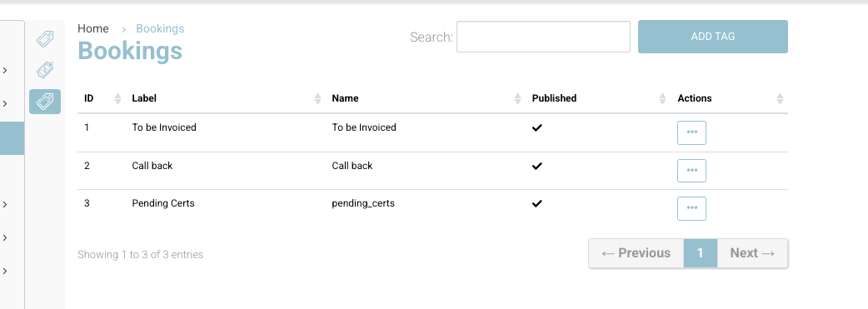Select the ticket-shaped tag icon with X mark
868x309 pixels.
(45, 70)
